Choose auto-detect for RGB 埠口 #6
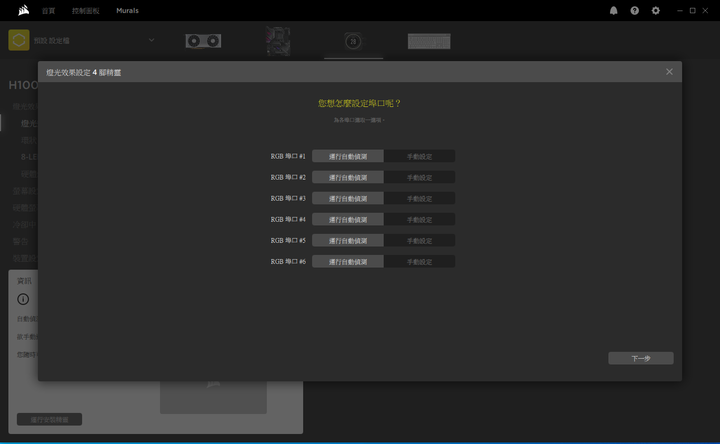Screen dimensions: 720x444 348,262
